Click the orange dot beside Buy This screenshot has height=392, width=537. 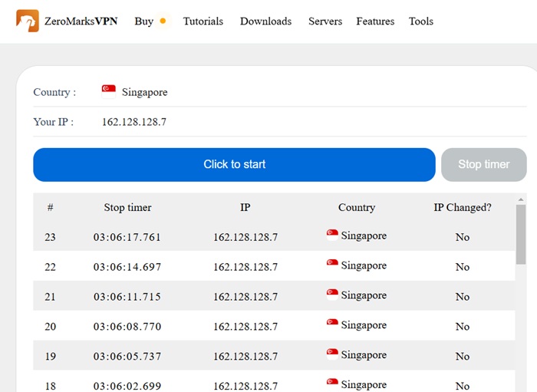[163, 21]
